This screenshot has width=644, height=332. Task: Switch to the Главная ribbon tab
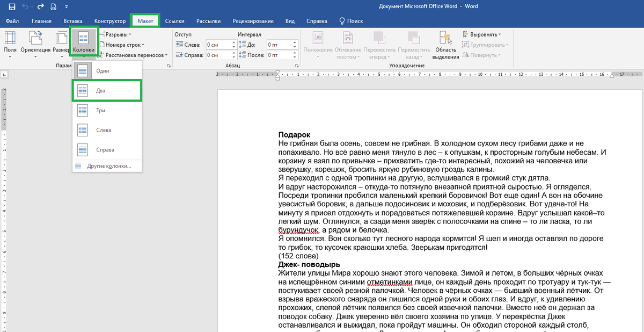(x=41, y=21)
